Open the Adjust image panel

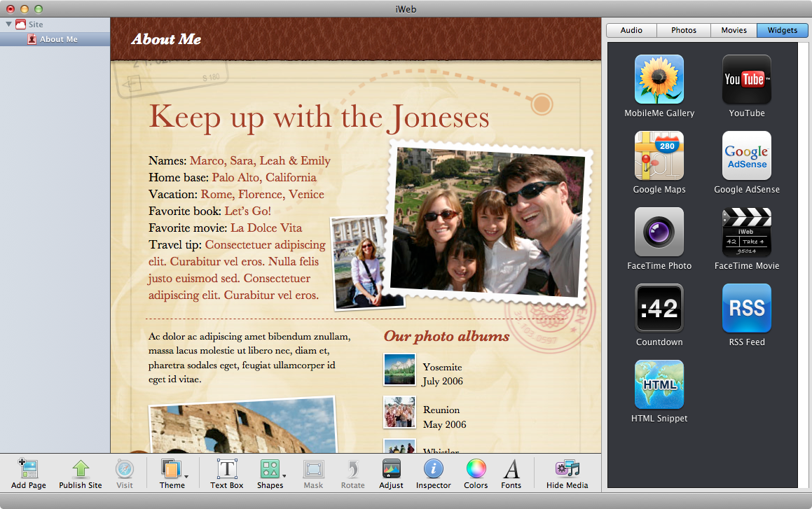click(392, 469)
